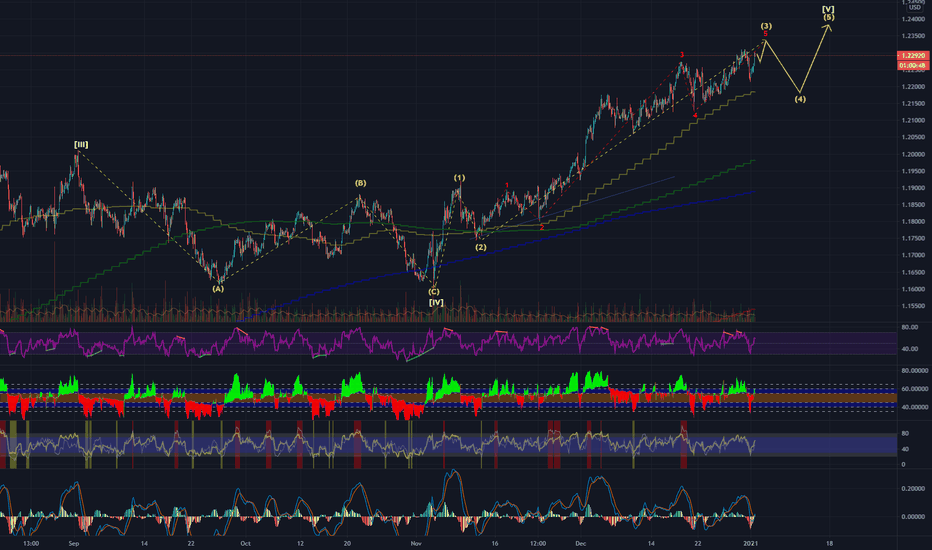932x550 pixels.
Task: Select the [III] wave label
Action: (81, 144)
